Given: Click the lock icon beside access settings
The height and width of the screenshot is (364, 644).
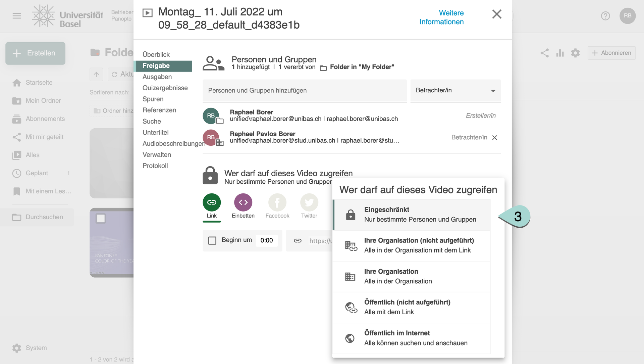Looking at the screenshot, I should [x=210, y=175].
